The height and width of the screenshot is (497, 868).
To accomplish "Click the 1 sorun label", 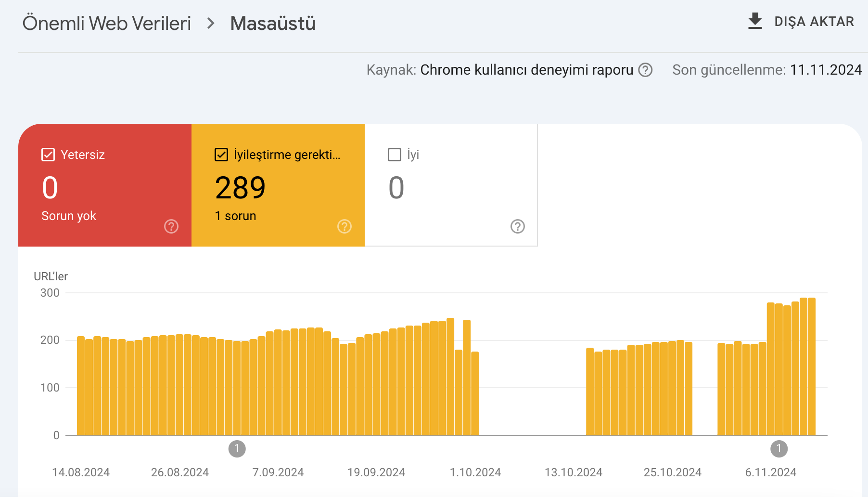I will 235,216.
